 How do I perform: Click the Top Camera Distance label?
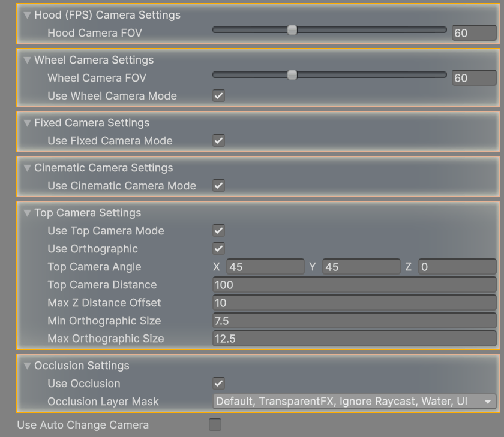click(102, 285)
